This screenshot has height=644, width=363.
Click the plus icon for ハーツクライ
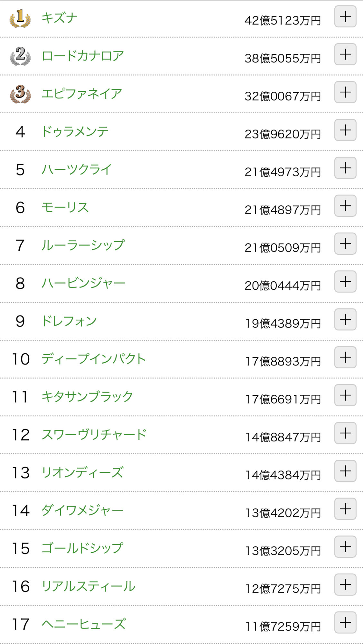pos(345,168)
